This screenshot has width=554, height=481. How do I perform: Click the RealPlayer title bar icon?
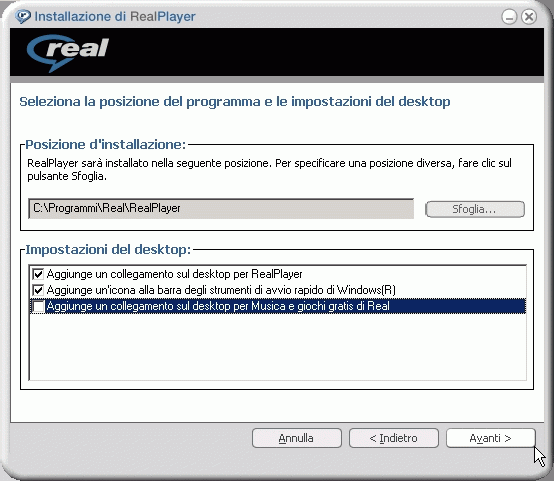click(23, 17)
